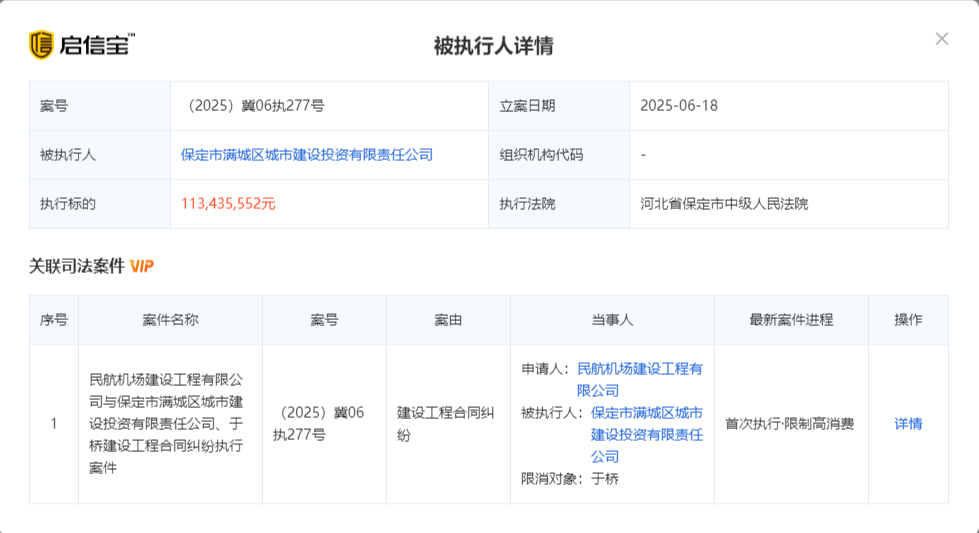Click the orange VIP badge
The height and width of the screenshot is (533, 979).
(x=142, y=266)
